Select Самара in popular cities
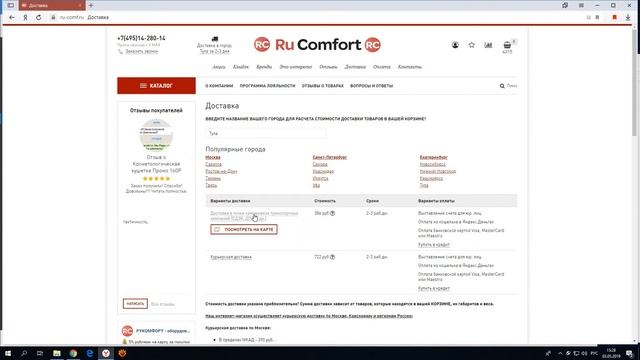The width and height of the screenshot is (640, 360). pyautogui.click(x=320, y=164)
